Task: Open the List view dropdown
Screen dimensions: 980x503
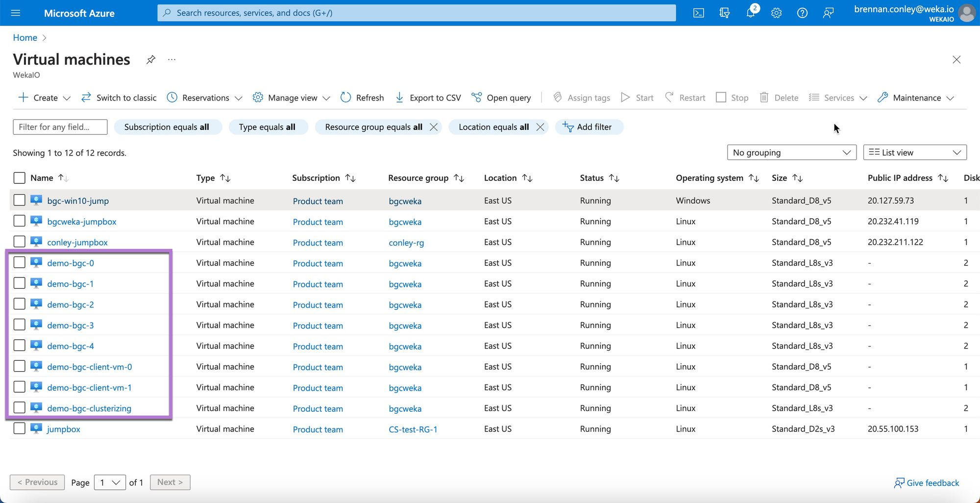Action: 914,152
